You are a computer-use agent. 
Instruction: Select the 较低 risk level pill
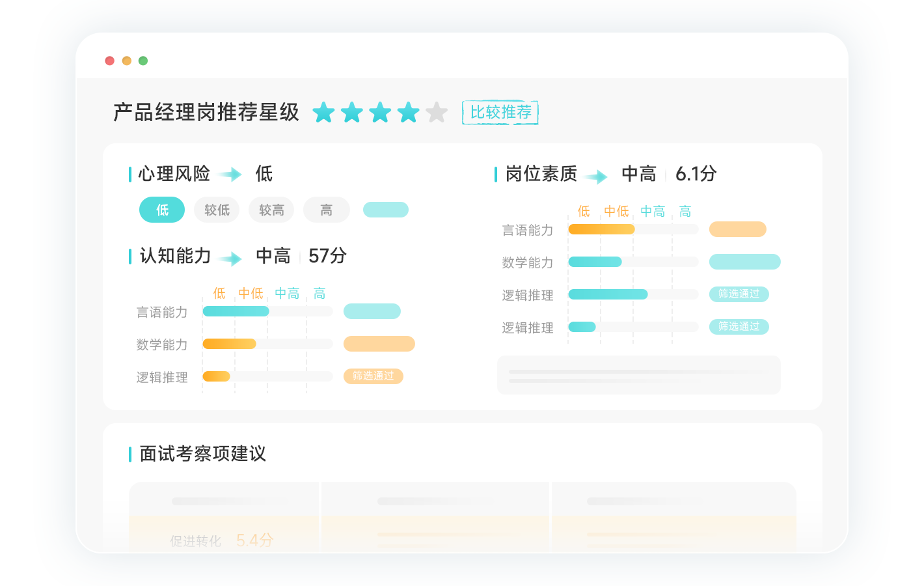point(217,210)
